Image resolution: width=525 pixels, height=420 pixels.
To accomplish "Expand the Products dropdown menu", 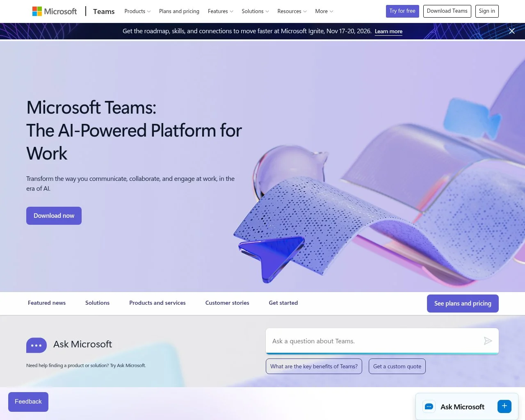I will [x=137, y=11].
